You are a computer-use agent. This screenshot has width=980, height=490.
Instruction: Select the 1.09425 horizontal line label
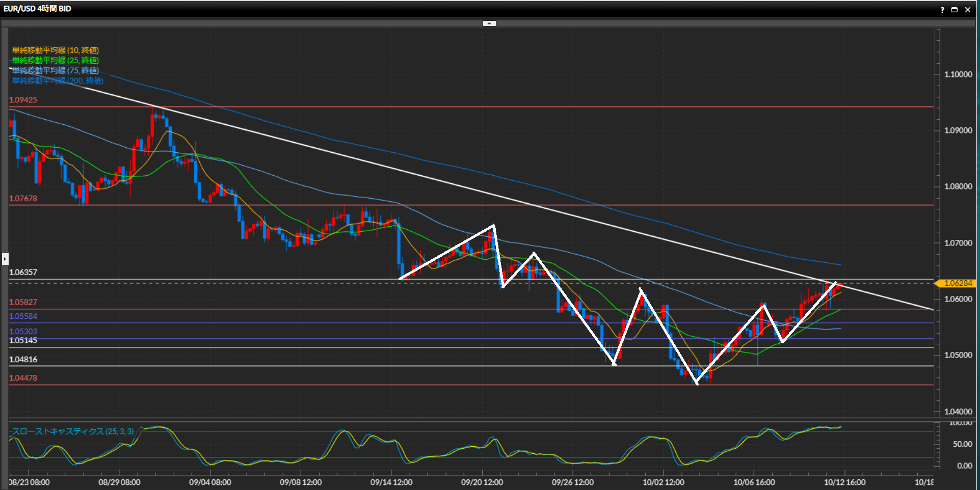point(23,100)
